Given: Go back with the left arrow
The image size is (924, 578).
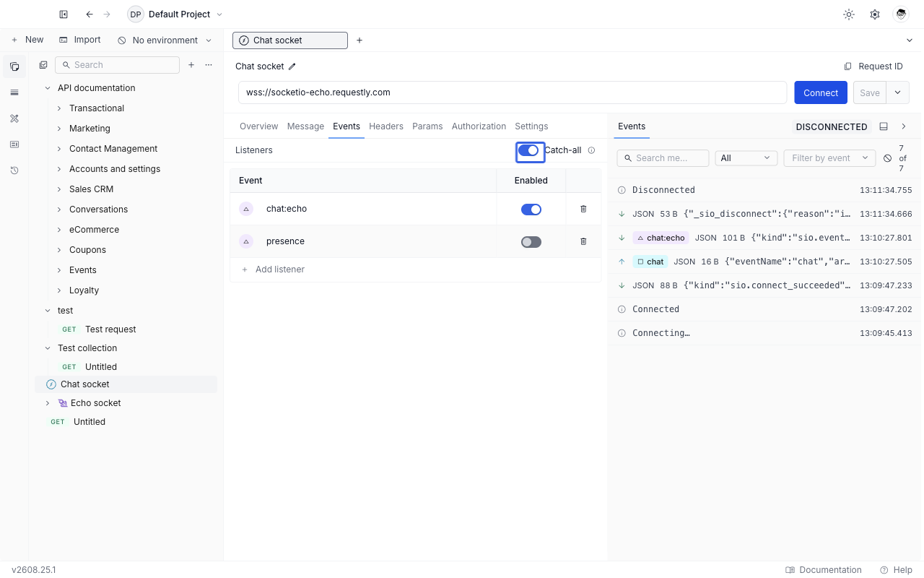Looking at the screenshot, I should (90, 14).
